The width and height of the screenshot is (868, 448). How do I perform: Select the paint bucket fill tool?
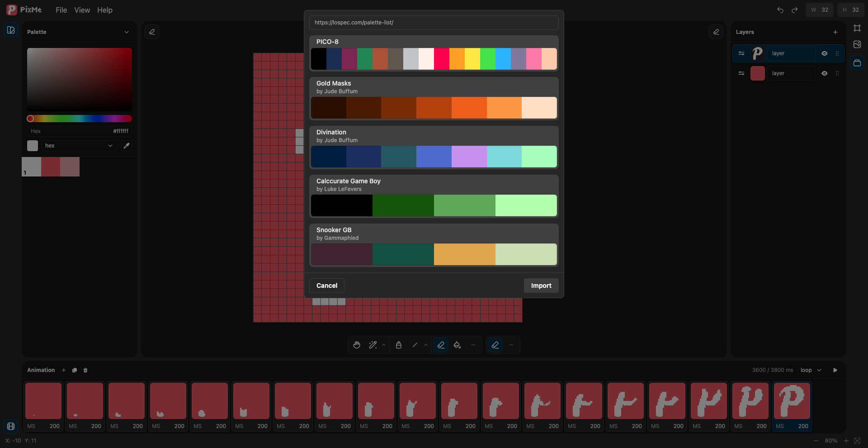[457, 345]
